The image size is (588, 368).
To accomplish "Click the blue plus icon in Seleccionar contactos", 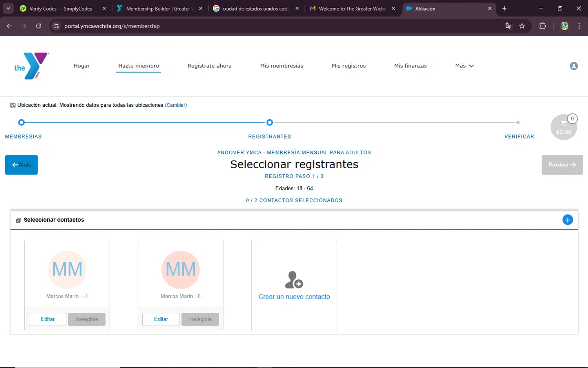I will [567, 220].
